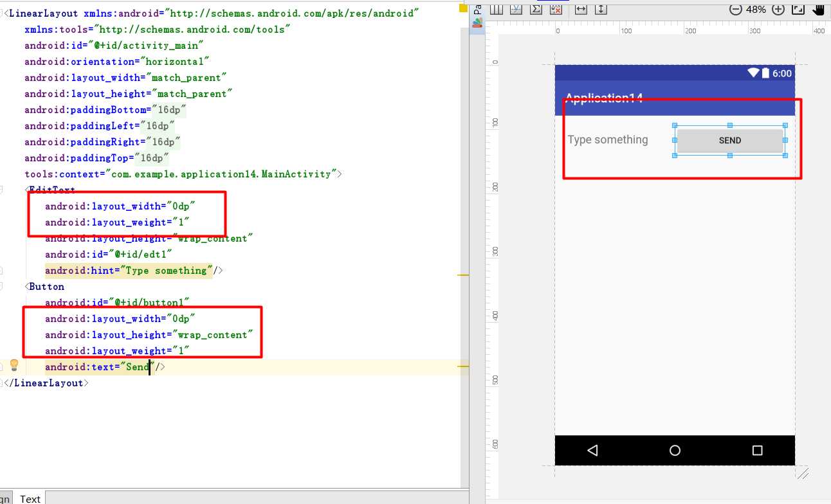Click the 48% zoom level label
The image size is (831, 504).
pyautogui.click(x=757, y=10)
